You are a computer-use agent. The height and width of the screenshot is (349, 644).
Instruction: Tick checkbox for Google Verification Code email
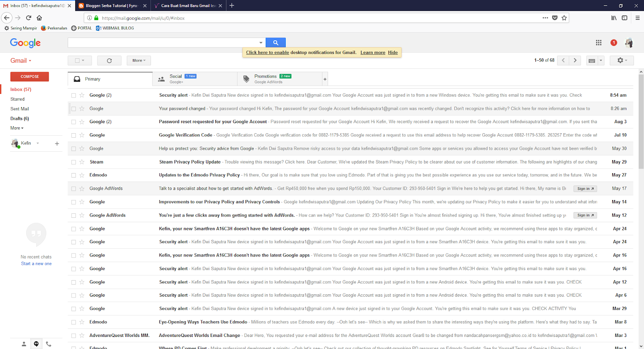coord(73,135)
